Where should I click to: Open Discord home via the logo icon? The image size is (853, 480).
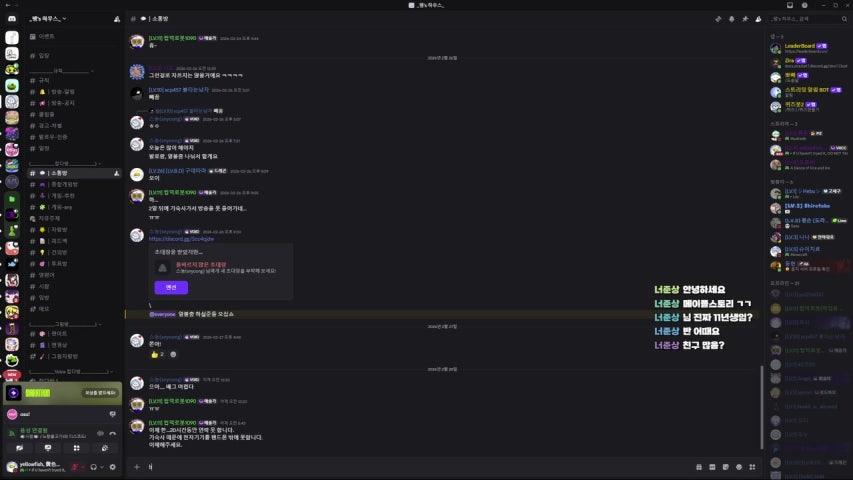click(12, 19)
